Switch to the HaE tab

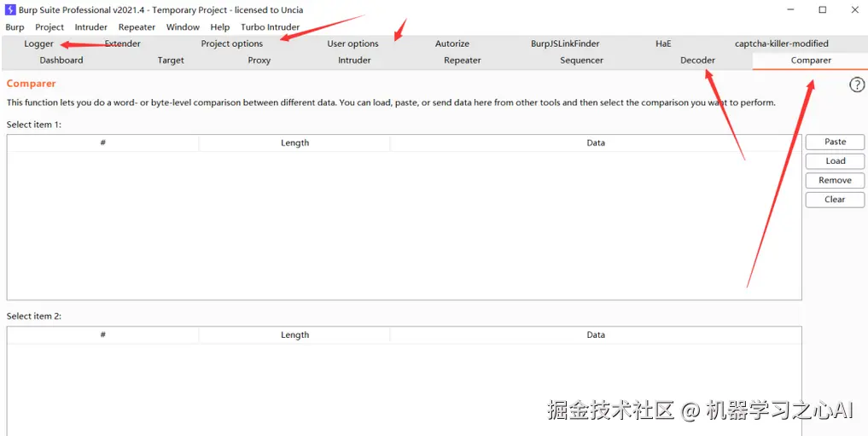pos(663,44)
